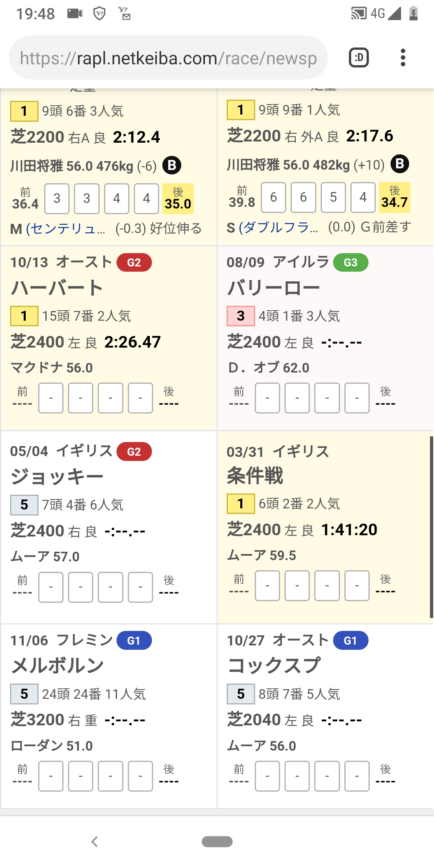Tap the G1 badge on メルボルン race
The width and height of the screenshot is (434, 868).
[134, 640]
